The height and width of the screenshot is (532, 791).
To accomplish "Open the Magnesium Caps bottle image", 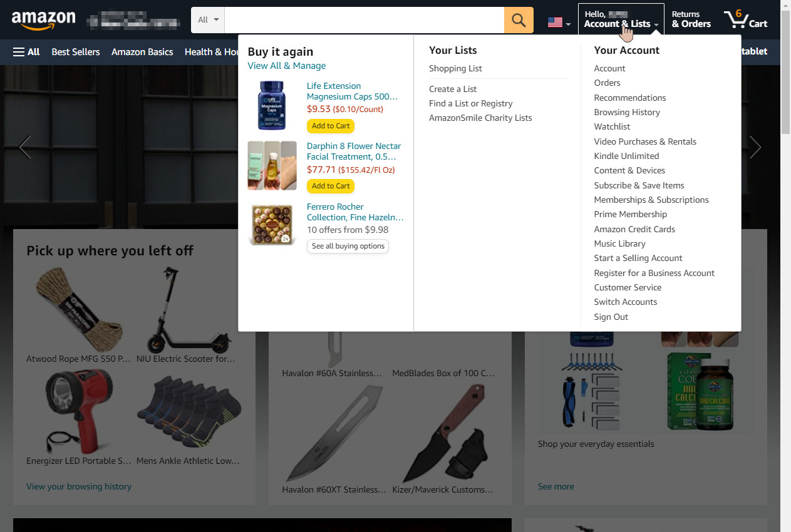I will coord(271,105).
